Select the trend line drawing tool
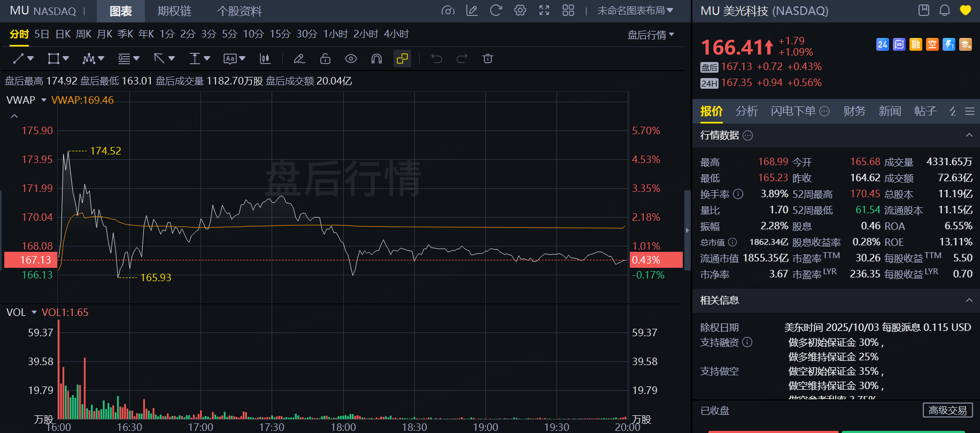The height and width of the screenshot is (433, 980). (18, 58)
